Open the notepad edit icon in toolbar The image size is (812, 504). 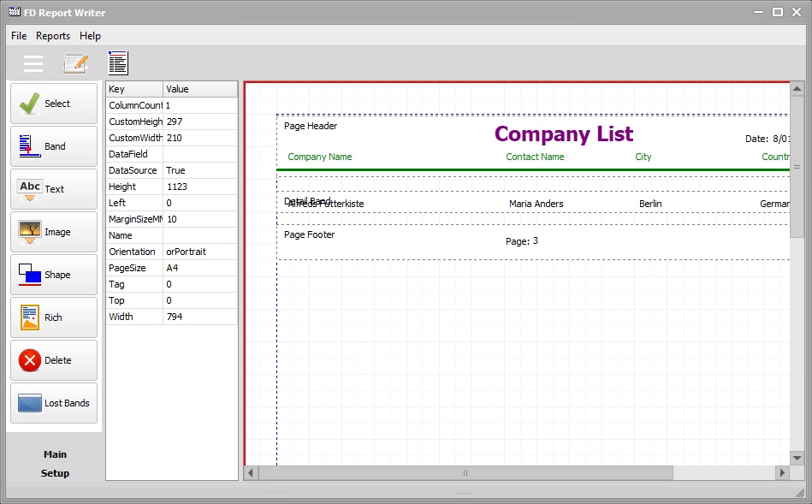coord(75,63)
